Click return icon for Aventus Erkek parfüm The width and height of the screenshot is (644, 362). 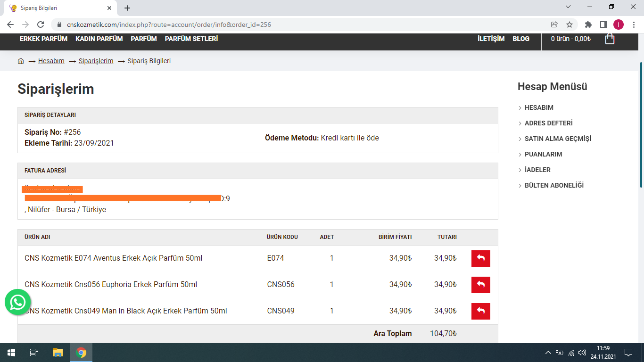(x=480, y=258)
